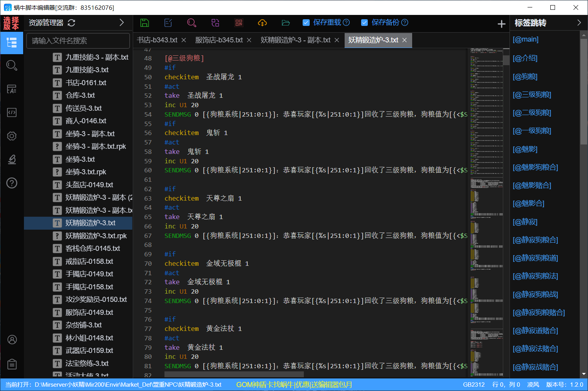Switch to the 服饰店-b345.txt tab

(x=219, y=40)
